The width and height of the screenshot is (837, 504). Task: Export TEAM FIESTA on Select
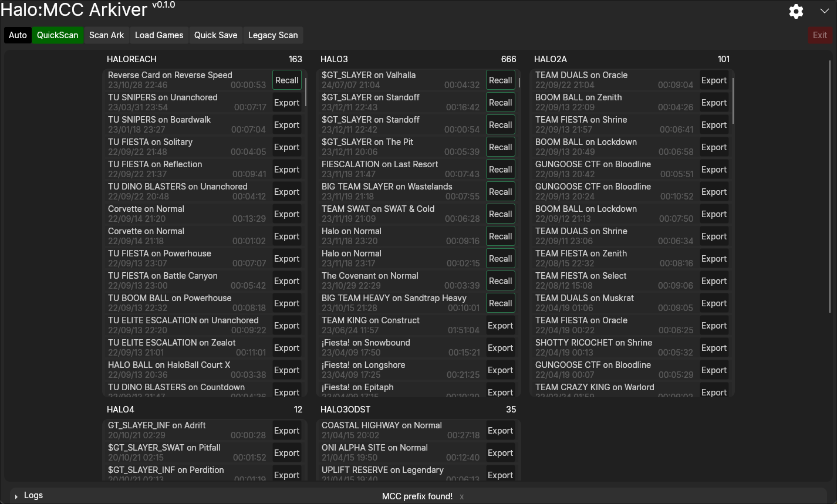(x=714, y=281)
